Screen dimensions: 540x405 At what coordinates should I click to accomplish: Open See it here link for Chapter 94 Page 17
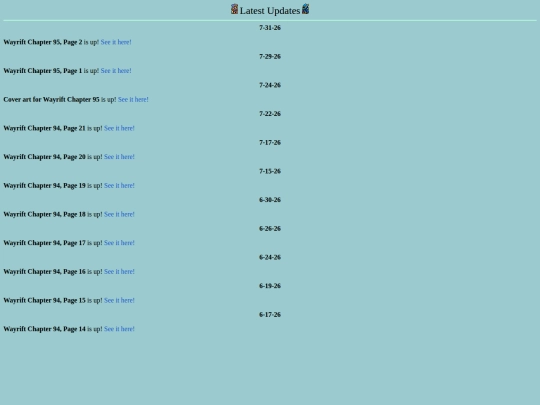click(x=119, y=243)
